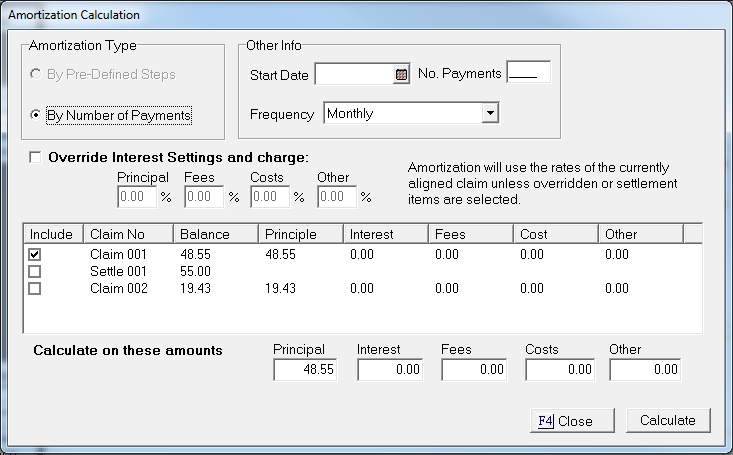The width and height of the screenshot is (733, 455).
Task: Click the Calculate button
Action: (667, 420)
